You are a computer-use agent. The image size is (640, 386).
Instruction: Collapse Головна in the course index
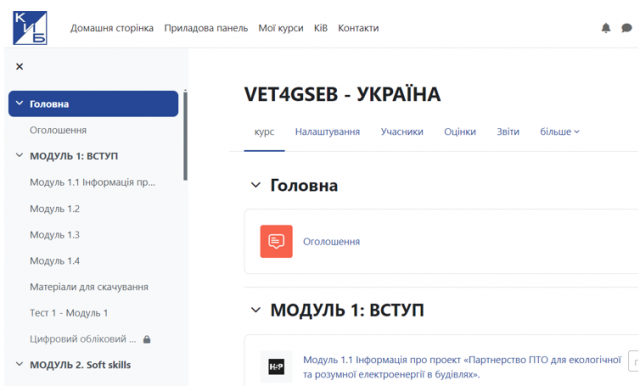tap(19, 104)
